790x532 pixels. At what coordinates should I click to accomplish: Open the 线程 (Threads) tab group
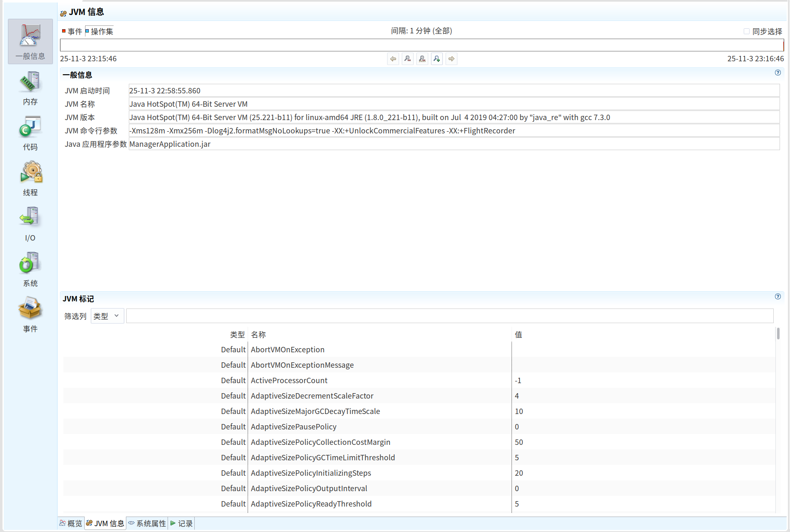click(x=30, y=178)
